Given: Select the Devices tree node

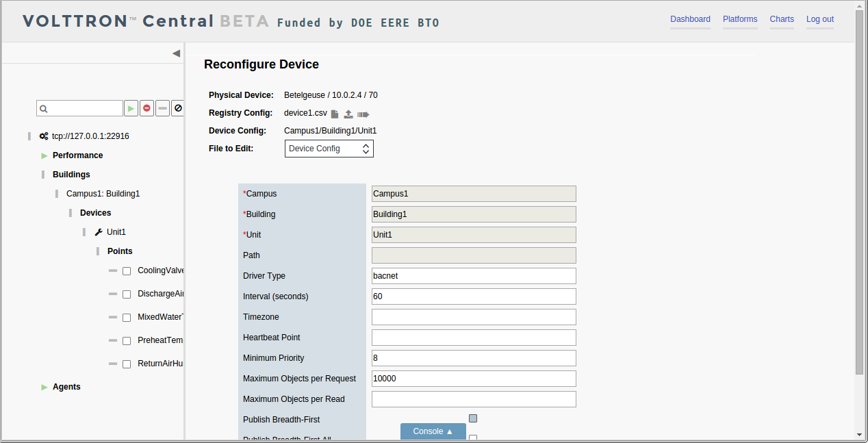Looking at the screenshot, I should 95,213.
